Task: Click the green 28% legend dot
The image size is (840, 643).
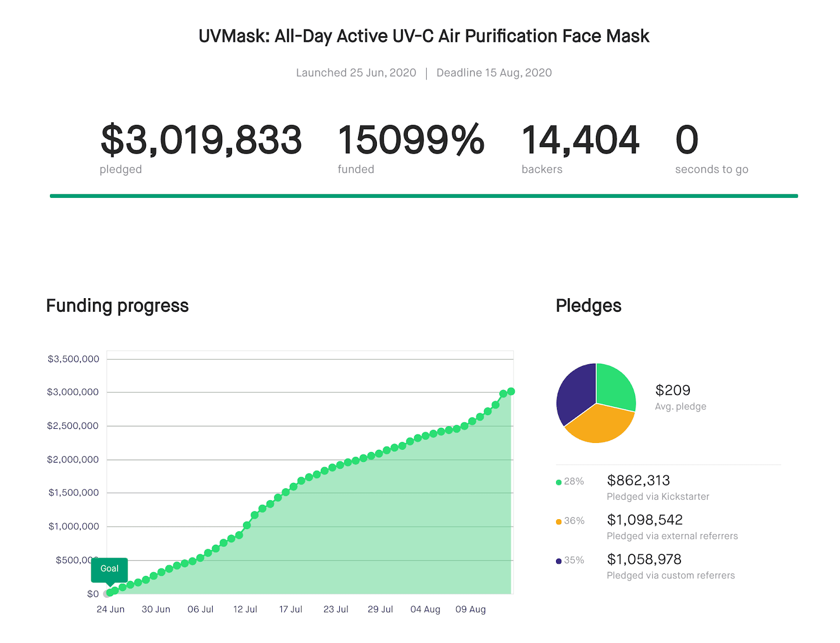Action: (559, 482)
